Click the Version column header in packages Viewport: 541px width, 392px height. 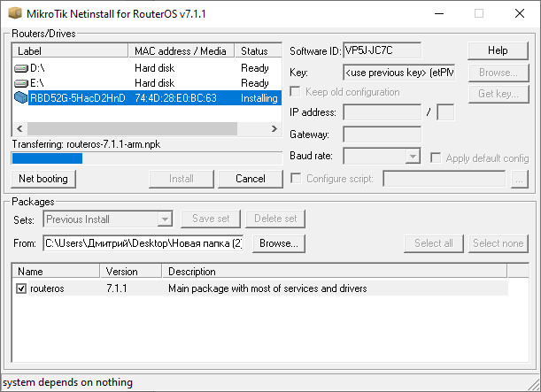[131, 272]
